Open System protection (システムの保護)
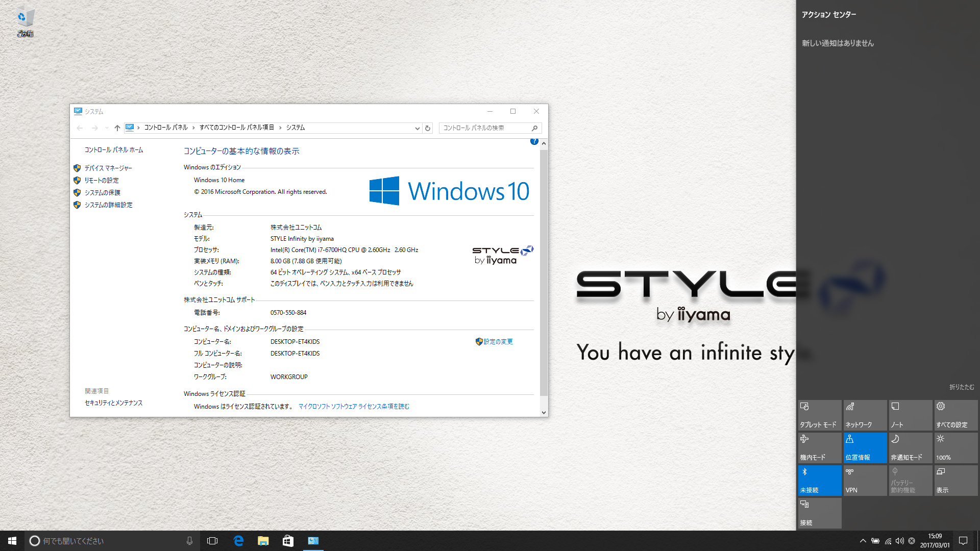This screenshot has height=551, width=980. 102,192
